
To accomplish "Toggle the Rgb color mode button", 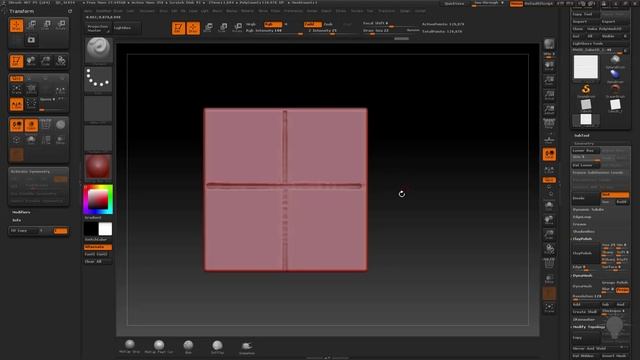I will tap(273, 24).
